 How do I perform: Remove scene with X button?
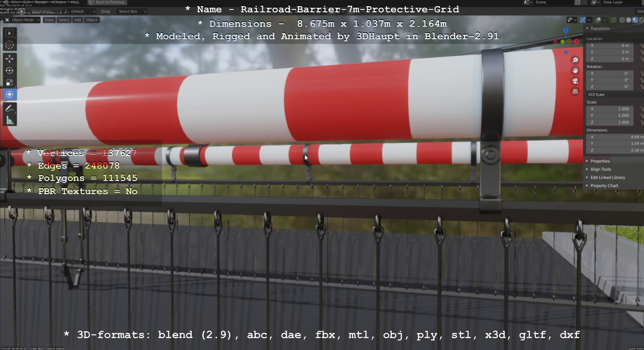pyautogui.click(x=584, y=2)
